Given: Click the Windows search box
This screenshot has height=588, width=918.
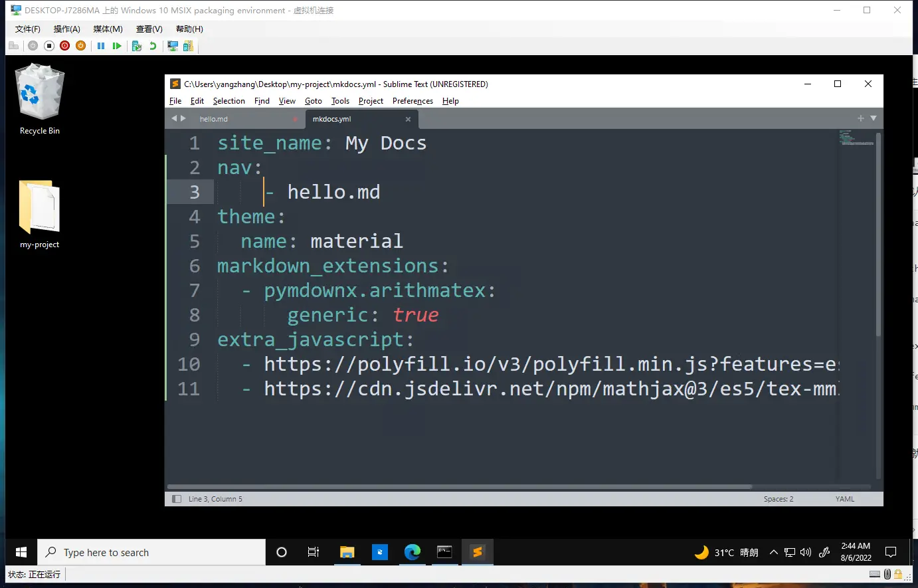Looking at the screenshot, I should [151, 552].
